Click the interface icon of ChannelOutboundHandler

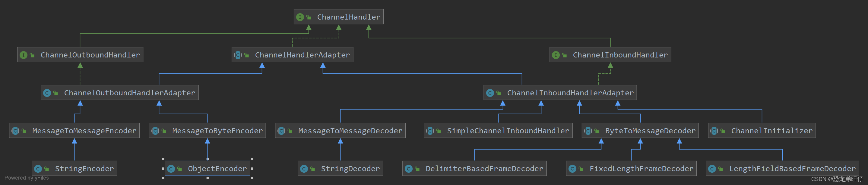23,55
